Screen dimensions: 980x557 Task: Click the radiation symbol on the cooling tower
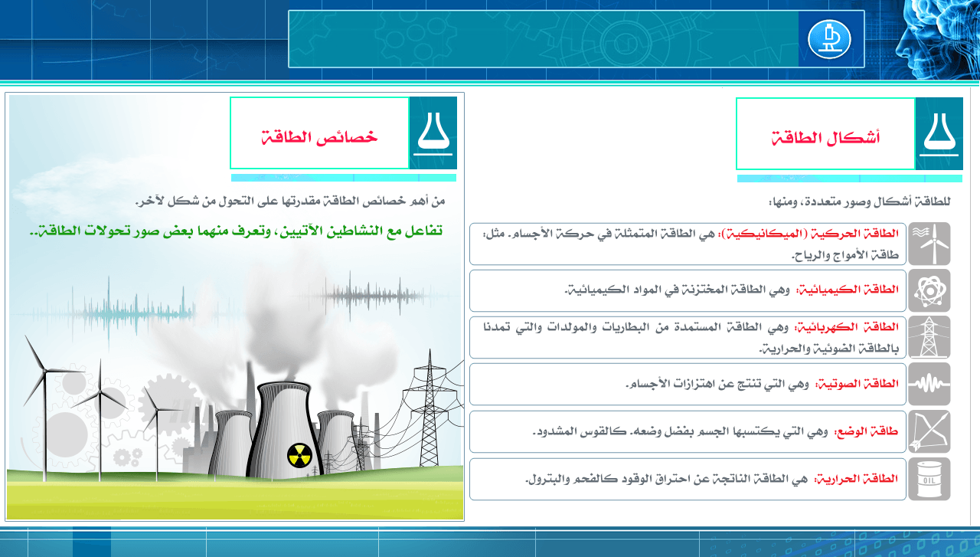pos(299,454)
